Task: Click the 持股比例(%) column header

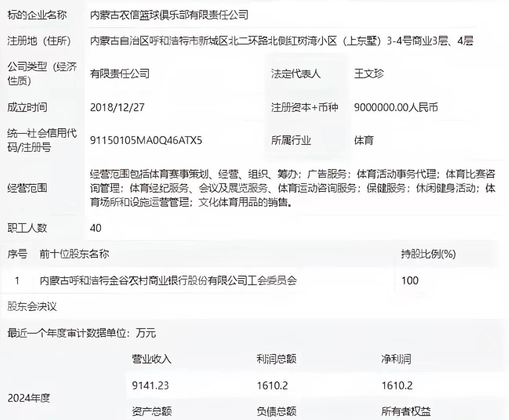Action: click(428, 254)
